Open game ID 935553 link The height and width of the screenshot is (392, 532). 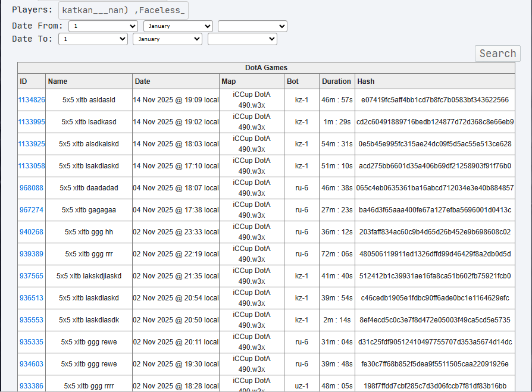coord(32,320)
